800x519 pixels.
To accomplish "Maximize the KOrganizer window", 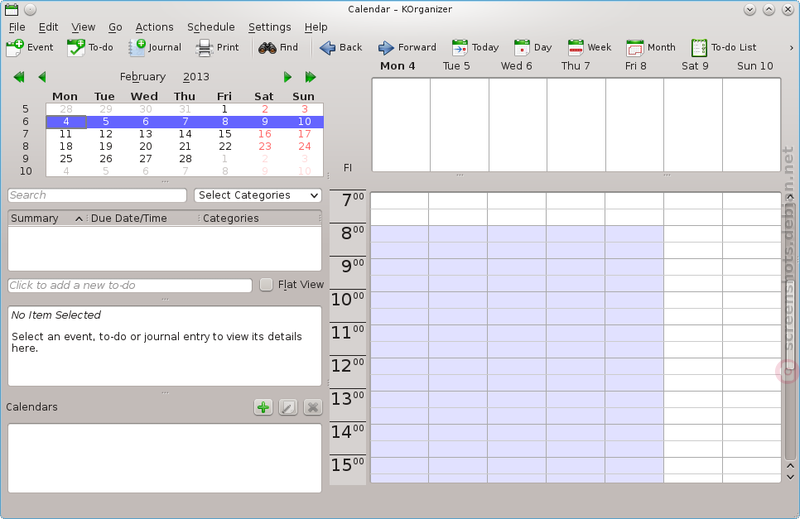I will click(x=769, y=9).
